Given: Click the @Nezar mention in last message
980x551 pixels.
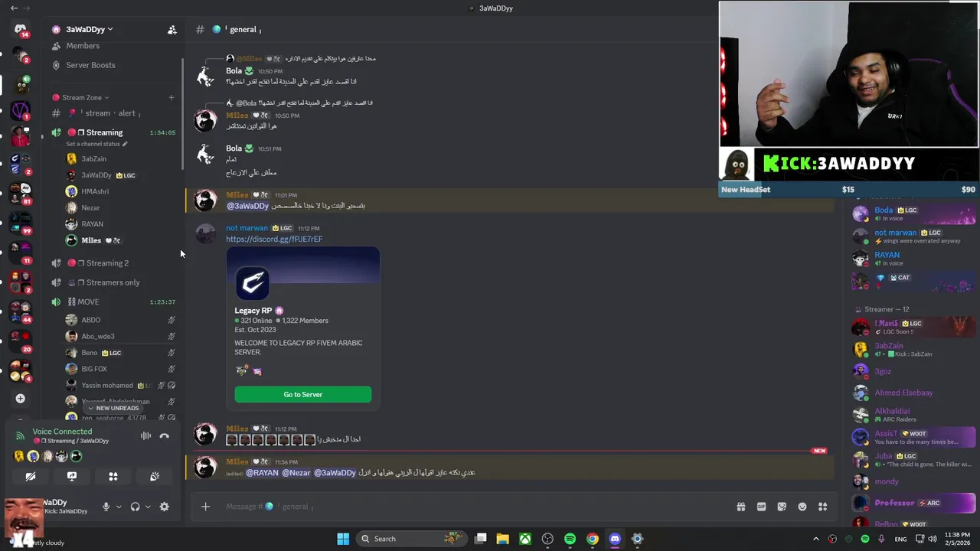Looking at the screenshot, I should click(x=296, y=473).
